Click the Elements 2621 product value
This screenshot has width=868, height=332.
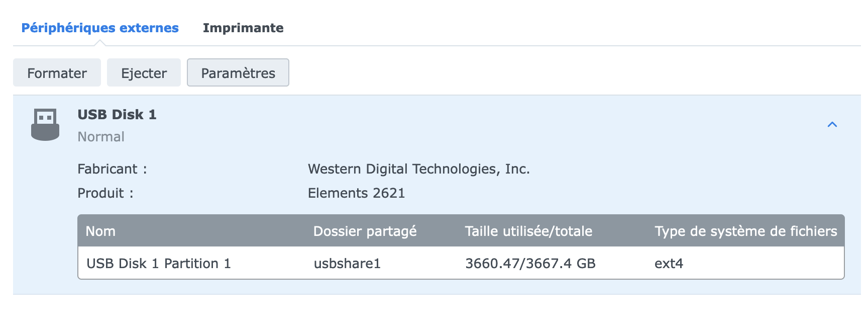click(x=356, y=193)
